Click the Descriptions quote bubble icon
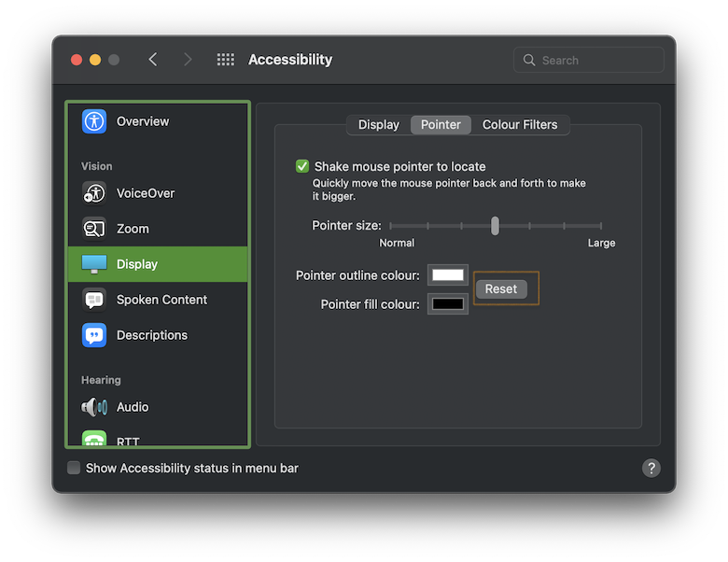The height and width of the screenshot is (562, 728). (94, 335)
